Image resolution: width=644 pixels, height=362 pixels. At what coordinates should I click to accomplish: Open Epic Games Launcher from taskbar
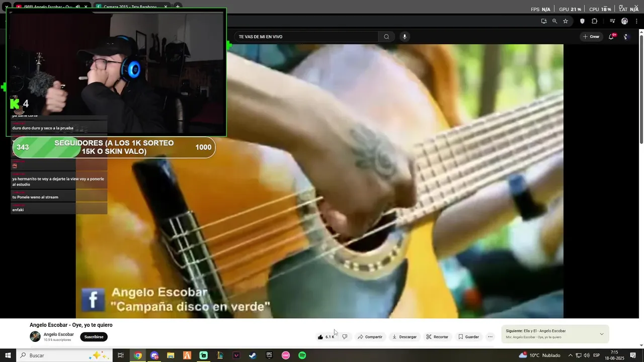pos(269,355)
